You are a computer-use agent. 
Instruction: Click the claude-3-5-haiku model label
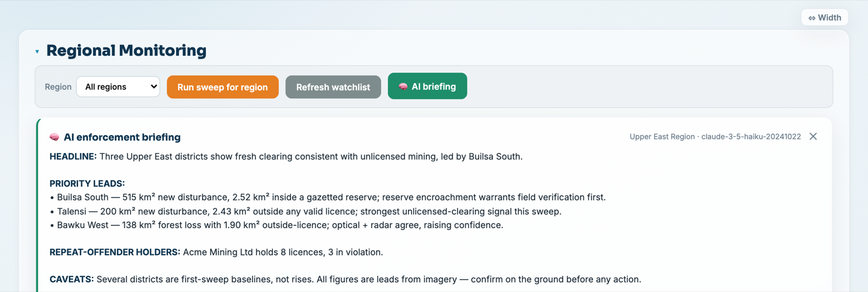pyautogui.click(x=751, y=137)
